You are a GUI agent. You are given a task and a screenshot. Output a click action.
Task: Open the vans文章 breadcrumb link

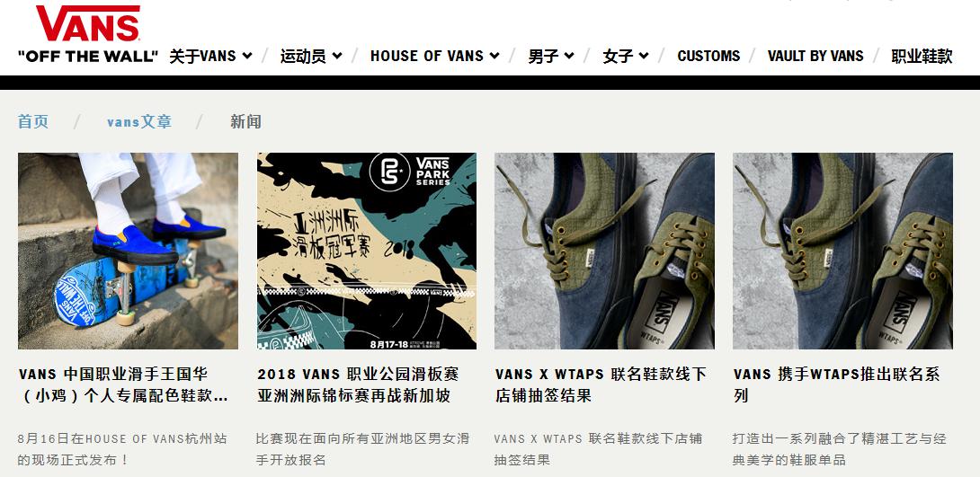(x=139, y=122)
